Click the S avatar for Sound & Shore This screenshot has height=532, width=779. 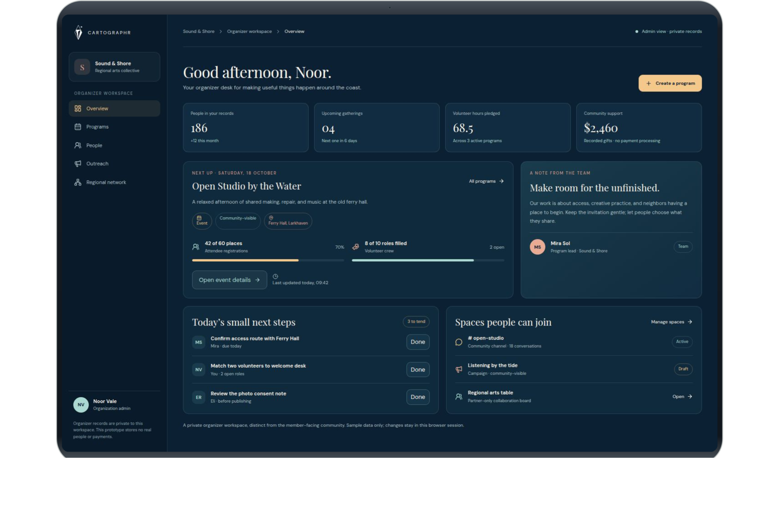(x=82, y=67)
